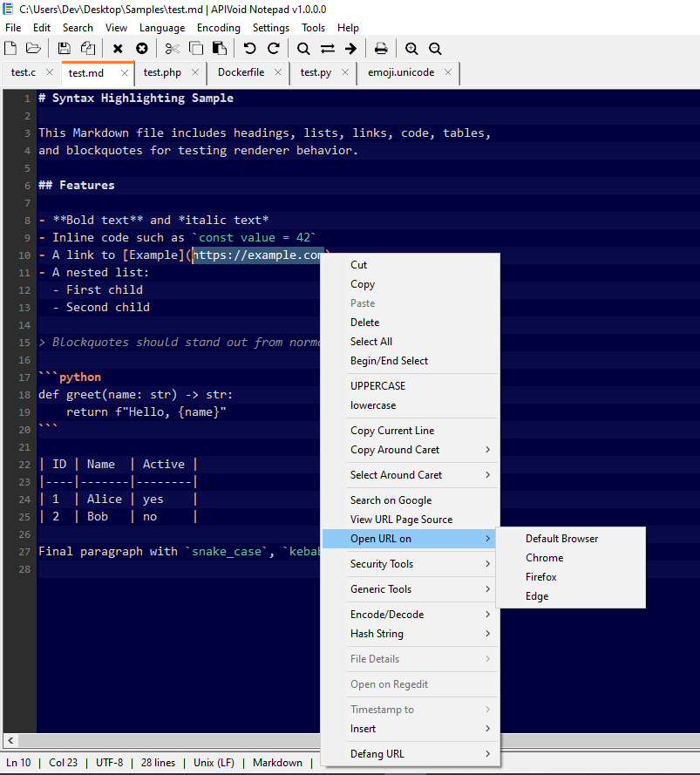The image size is (700, 775).
Task: Click the Save floppy disk icon
Action: pos(64,49)
